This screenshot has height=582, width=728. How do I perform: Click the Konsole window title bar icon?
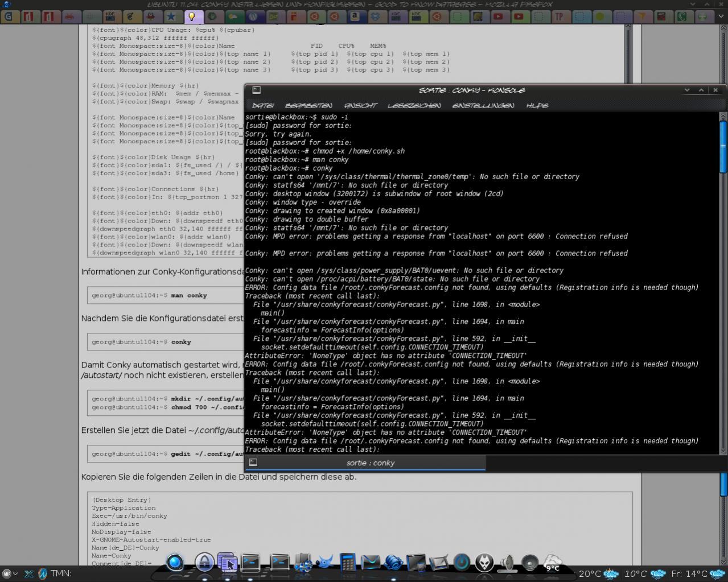pos(256,90)
